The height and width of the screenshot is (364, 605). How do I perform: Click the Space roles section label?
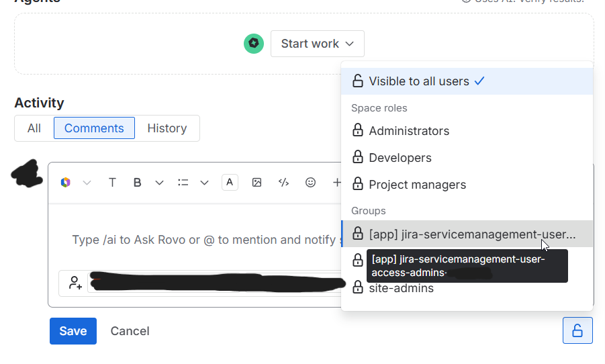pos(379,108)
